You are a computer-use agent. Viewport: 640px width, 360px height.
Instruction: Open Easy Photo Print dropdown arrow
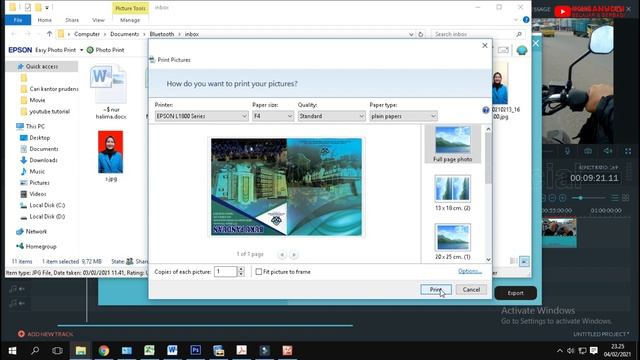pyautogui.click(x=81, y=50)
